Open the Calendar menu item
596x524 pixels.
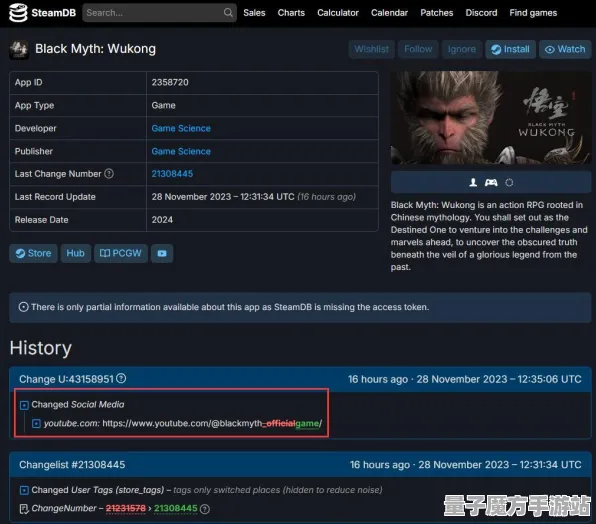(389, 13)
